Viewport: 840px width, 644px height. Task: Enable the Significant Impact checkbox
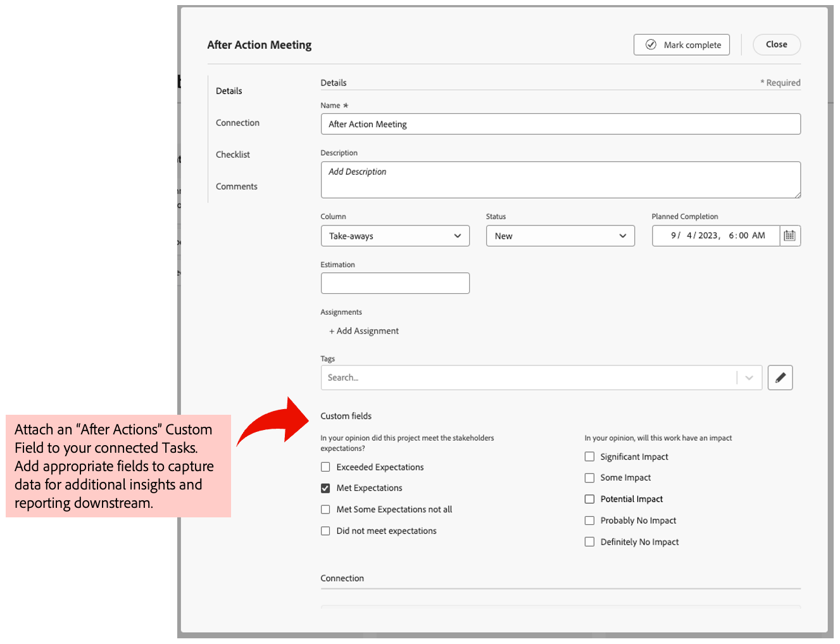tap(589, 456)
